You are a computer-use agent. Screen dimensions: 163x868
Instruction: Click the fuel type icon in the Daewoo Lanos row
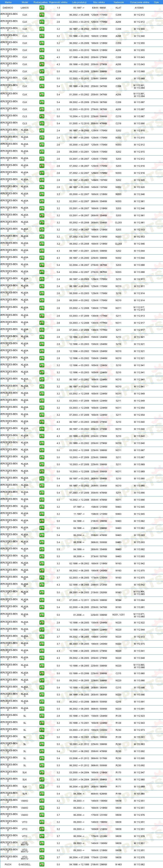(x=41, y=7)
